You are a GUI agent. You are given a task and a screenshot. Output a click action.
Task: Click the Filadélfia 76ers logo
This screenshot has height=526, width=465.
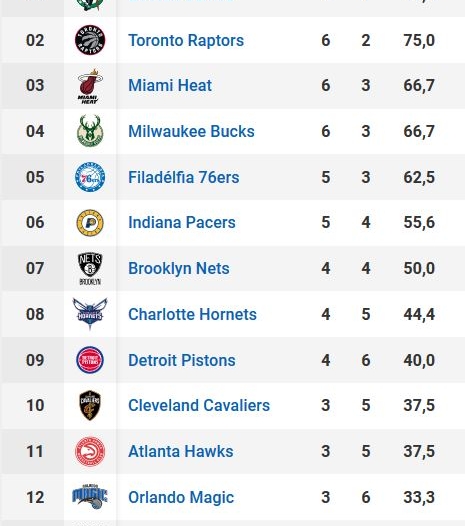[90, 177]
